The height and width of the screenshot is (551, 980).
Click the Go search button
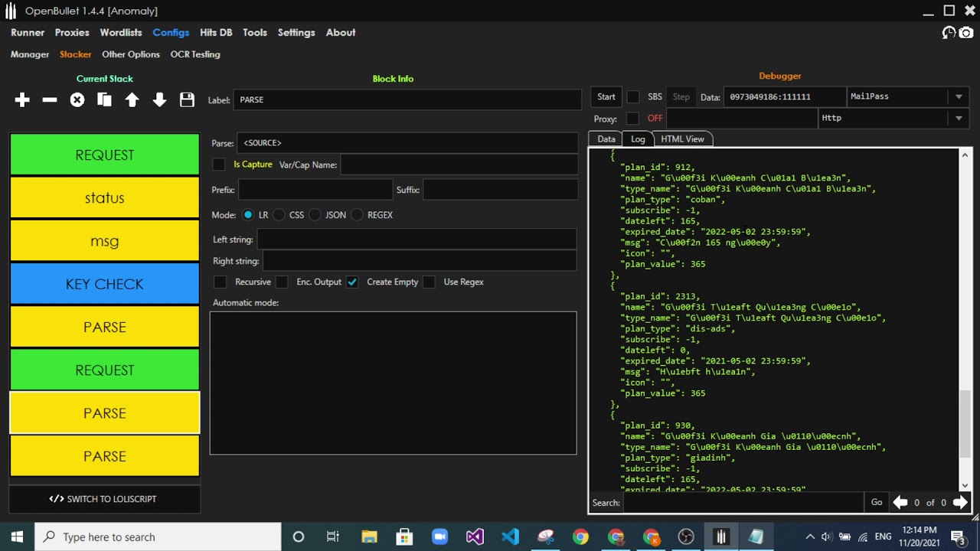pyautogui.click(x=877, y=503)
